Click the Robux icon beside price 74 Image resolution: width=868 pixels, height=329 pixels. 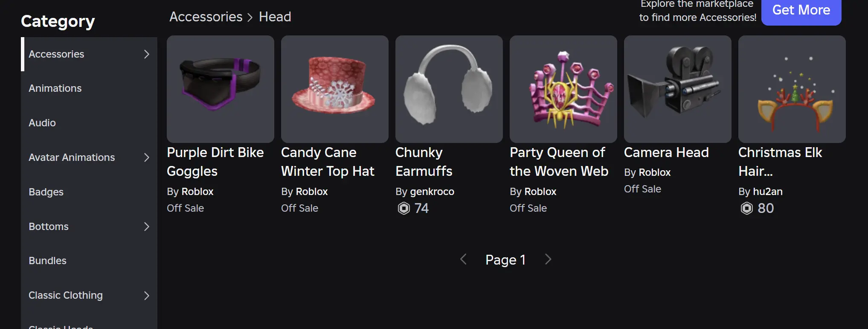coord(404,208)
